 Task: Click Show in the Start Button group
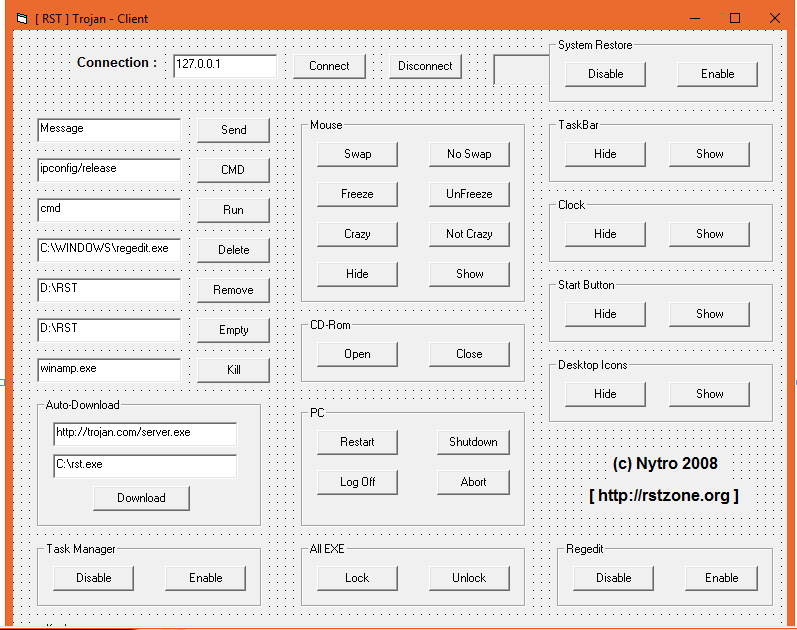tap(710, 314)
